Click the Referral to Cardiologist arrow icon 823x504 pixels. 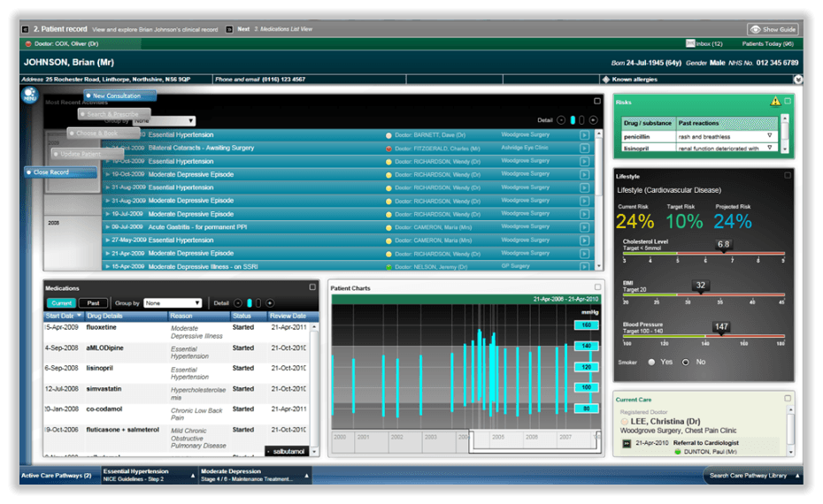pyautogui.click(x=627, y=443)
